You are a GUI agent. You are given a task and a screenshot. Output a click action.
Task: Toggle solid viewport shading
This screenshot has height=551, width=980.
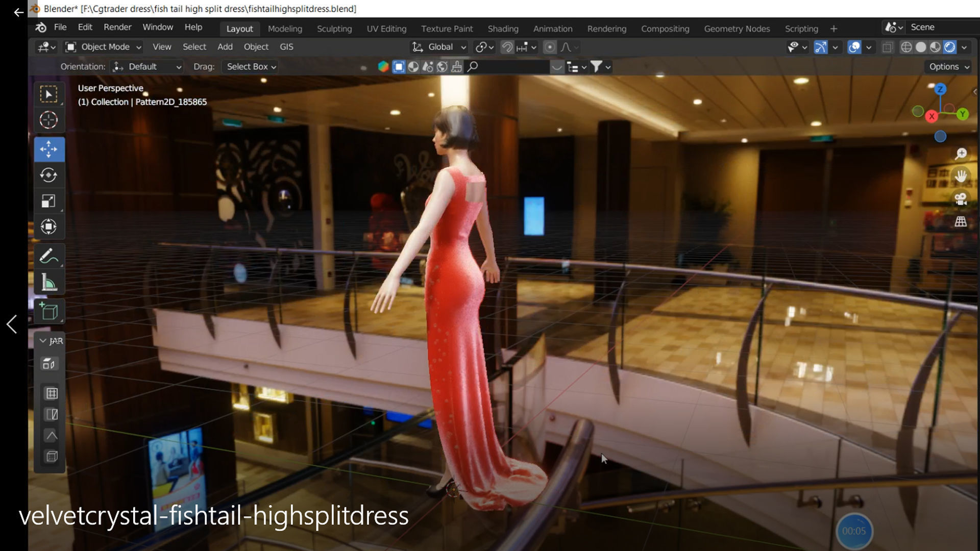(921, 47)
